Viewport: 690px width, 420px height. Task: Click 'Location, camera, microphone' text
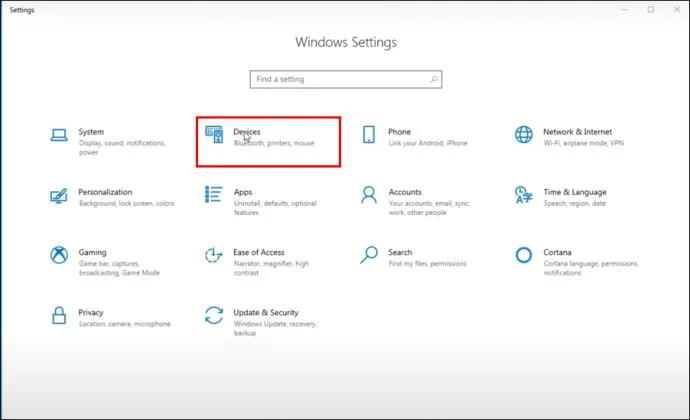[125, 324]
